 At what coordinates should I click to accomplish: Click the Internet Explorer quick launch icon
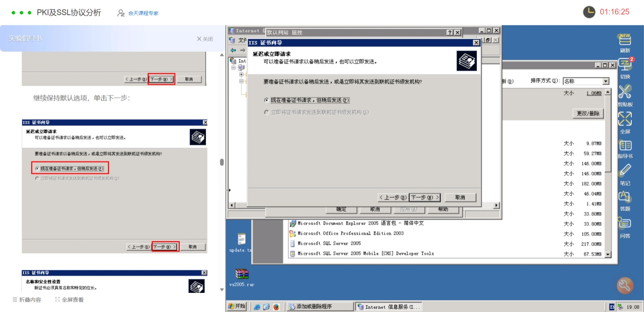point(257,307)
